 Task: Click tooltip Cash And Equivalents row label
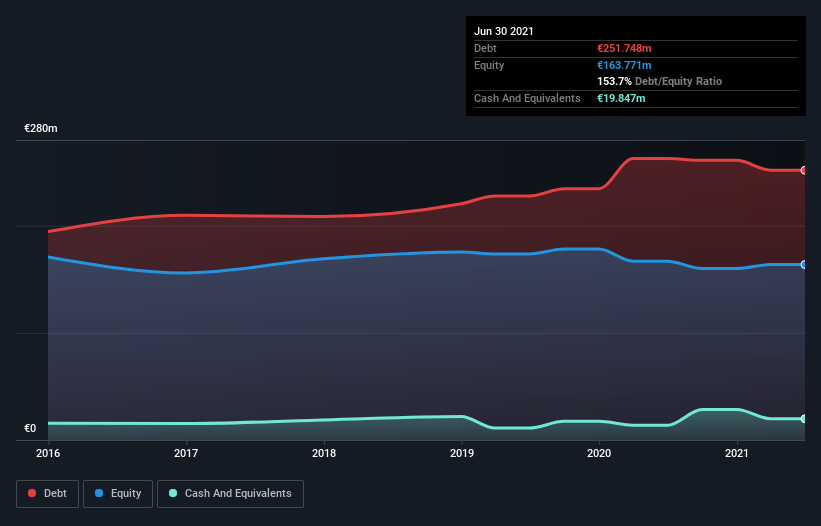527,98
